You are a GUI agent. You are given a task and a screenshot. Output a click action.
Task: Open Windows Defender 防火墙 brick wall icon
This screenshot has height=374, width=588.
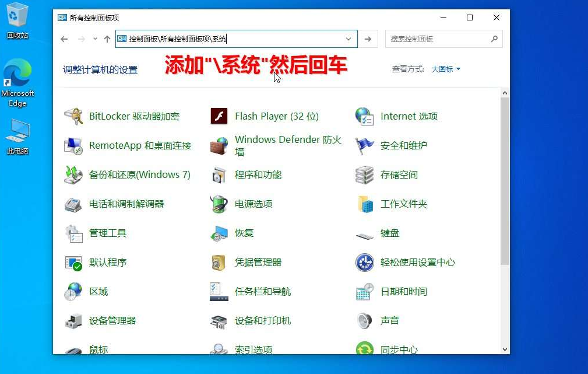pos(219,146)
